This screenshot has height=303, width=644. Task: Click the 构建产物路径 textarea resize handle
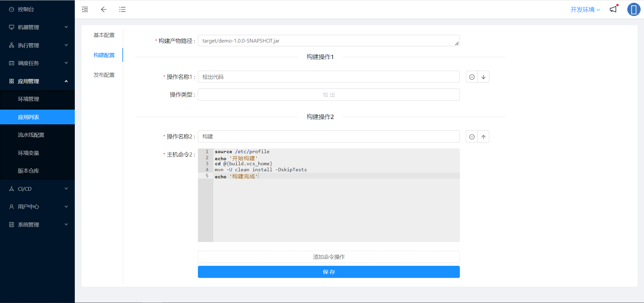tap(457, 44)
